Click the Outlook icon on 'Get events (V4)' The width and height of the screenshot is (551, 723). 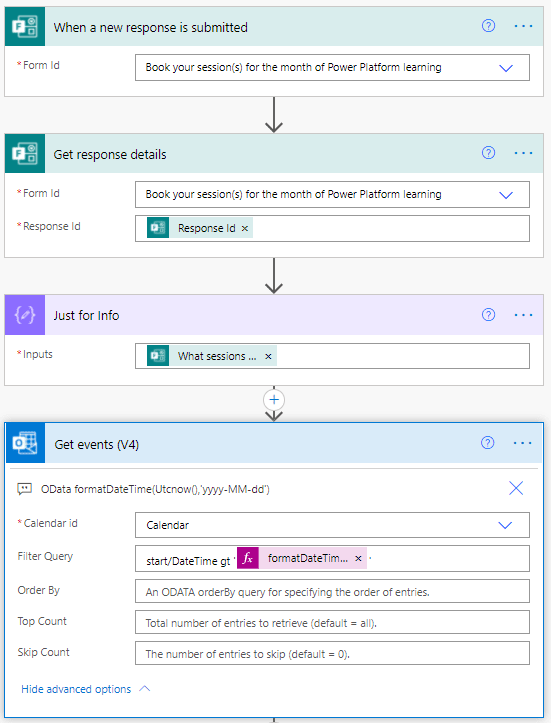[25, 443]
